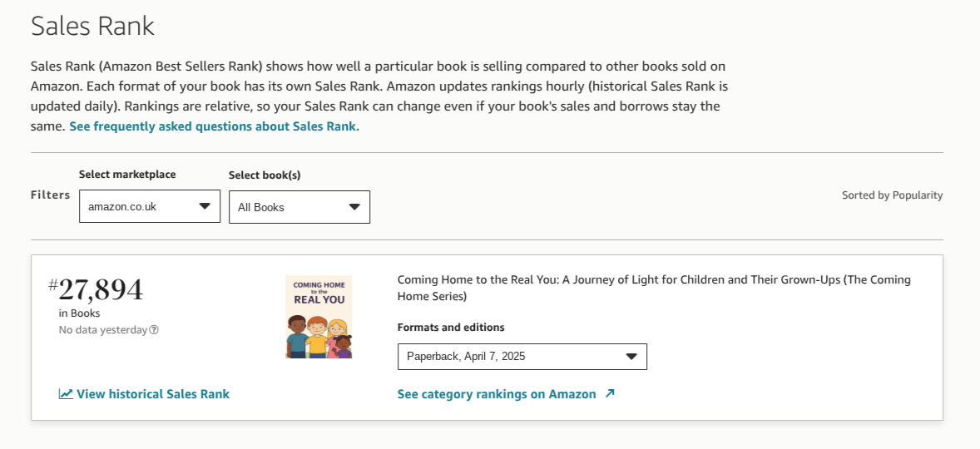This screenshot has width=980, height=449.
Task: View historical Sales Rank for the book
Action: click(152, 394)
